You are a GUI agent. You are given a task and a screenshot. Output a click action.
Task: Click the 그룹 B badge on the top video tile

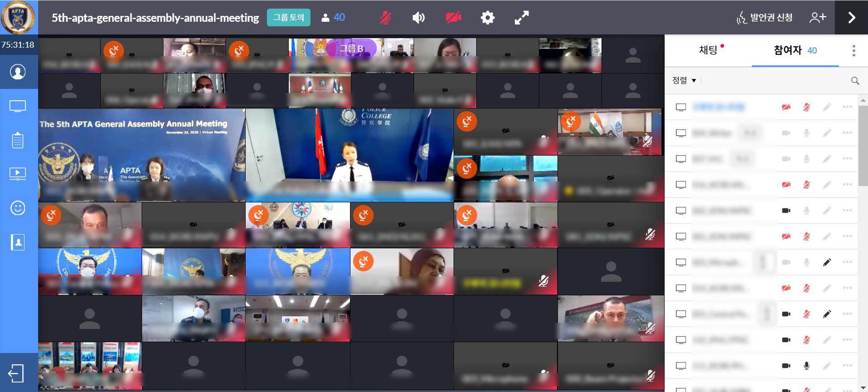[351, 48]
